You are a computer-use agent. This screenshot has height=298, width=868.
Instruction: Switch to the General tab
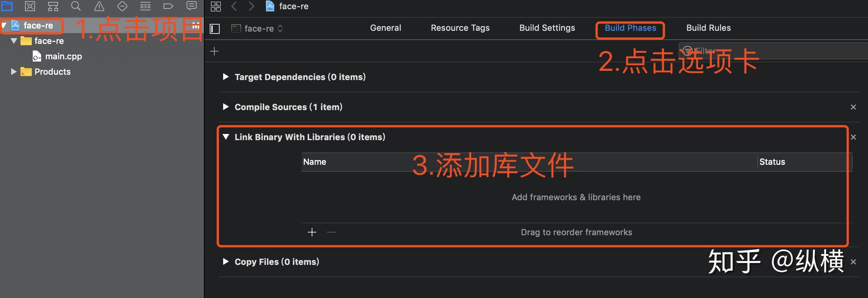coord(385,28)
